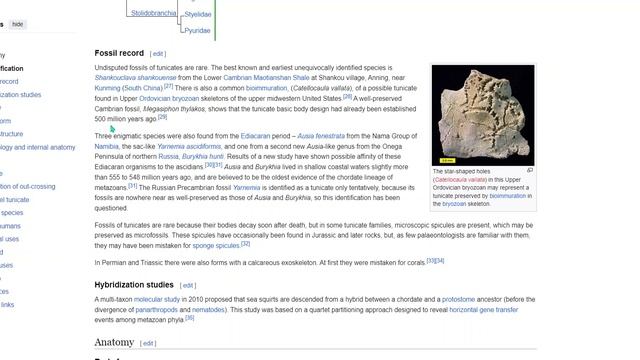Edit the Anatomy section

(x=148, y=343)
